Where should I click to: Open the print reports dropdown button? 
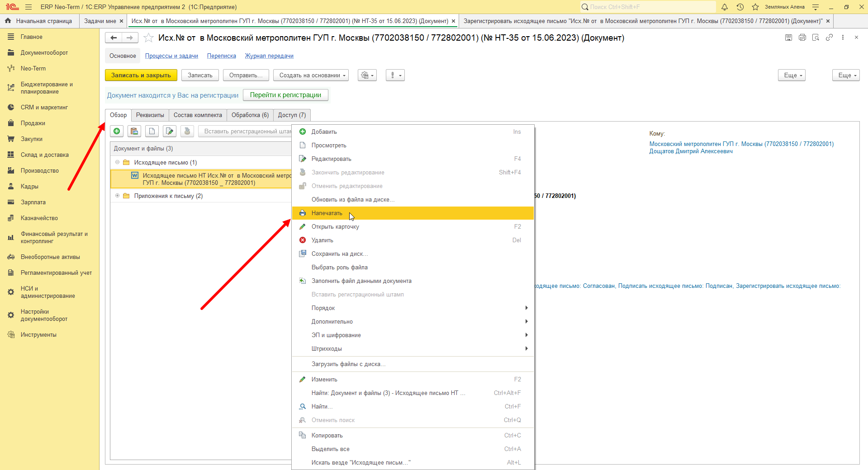tap(367, 75)
